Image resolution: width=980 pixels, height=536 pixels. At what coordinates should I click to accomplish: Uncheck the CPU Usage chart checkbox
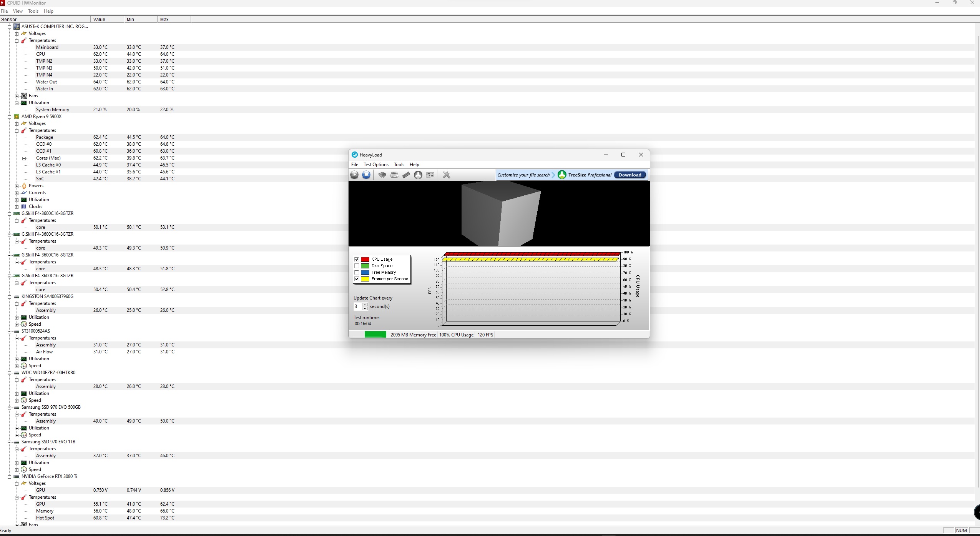point(357,259)
